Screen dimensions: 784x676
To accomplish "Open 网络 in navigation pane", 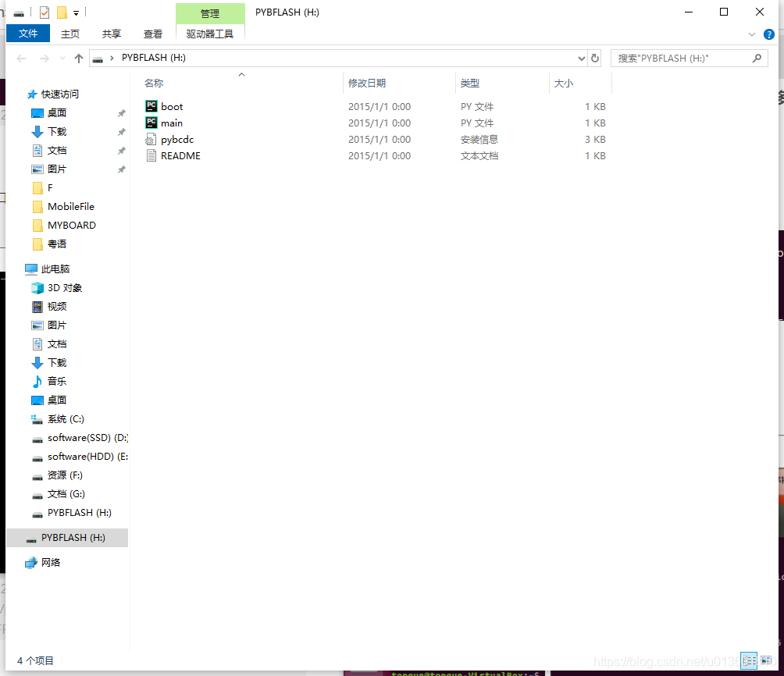I will 51,563.
